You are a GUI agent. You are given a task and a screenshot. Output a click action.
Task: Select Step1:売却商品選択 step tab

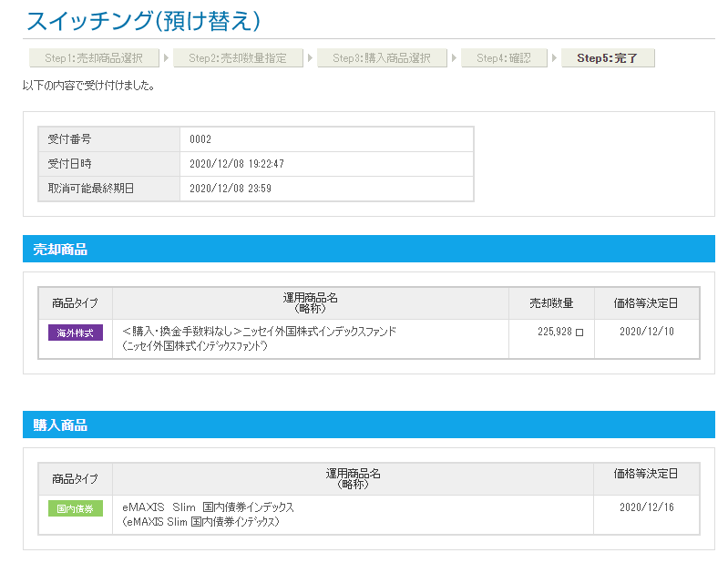tap(94, 58)
